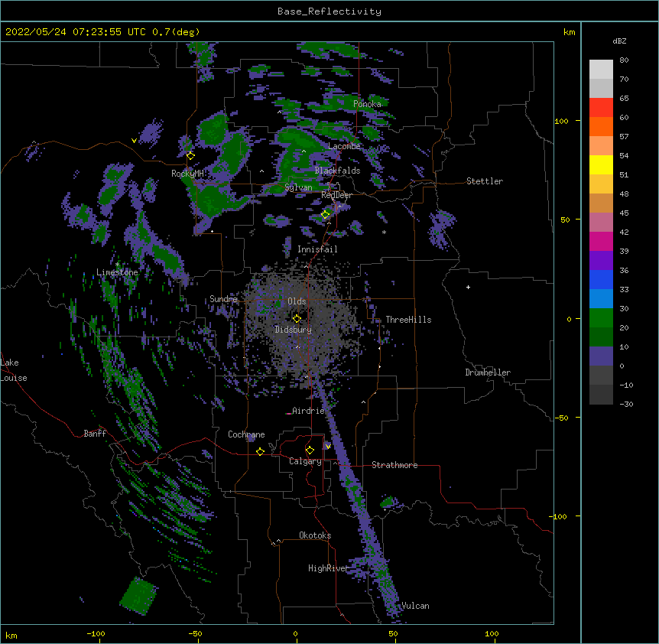Click the Limestone label
This screenshot has height=644, width=659.
117,272
